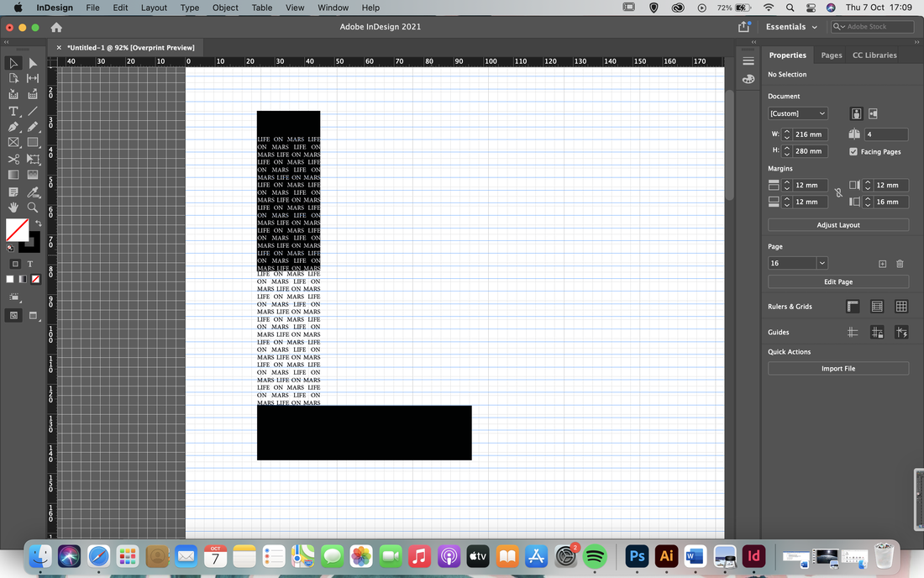Screen dimensions: 924x578
Task: Select the Type tool
Action: click(13, 111)
